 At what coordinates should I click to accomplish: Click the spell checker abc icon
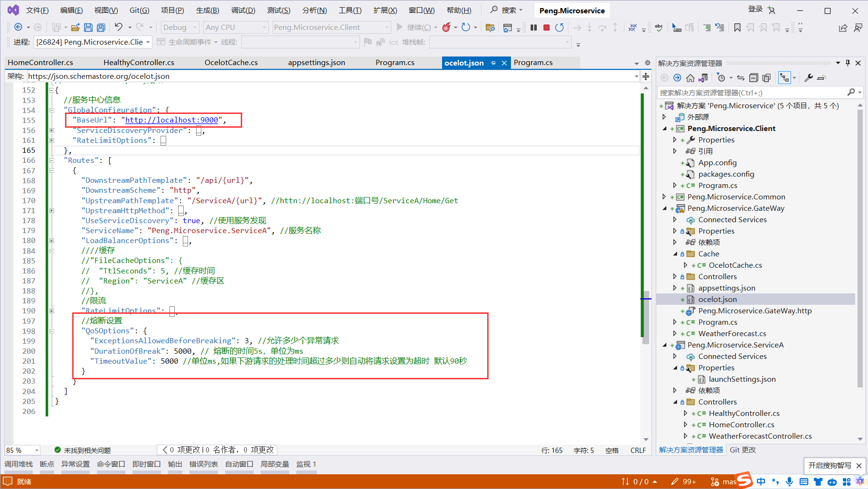pos(659,28)
